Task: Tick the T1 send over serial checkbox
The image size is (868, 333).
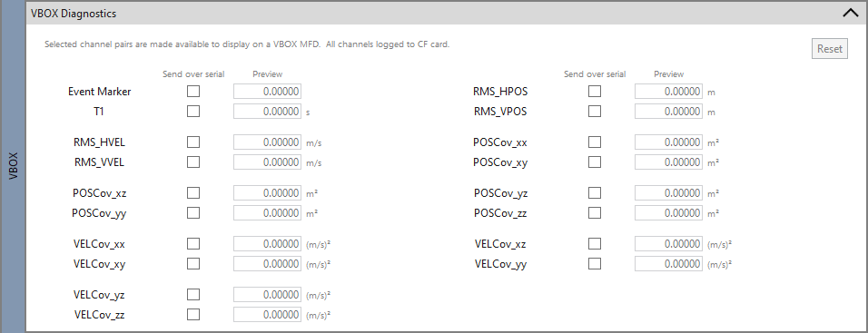Action: point(193,112)
